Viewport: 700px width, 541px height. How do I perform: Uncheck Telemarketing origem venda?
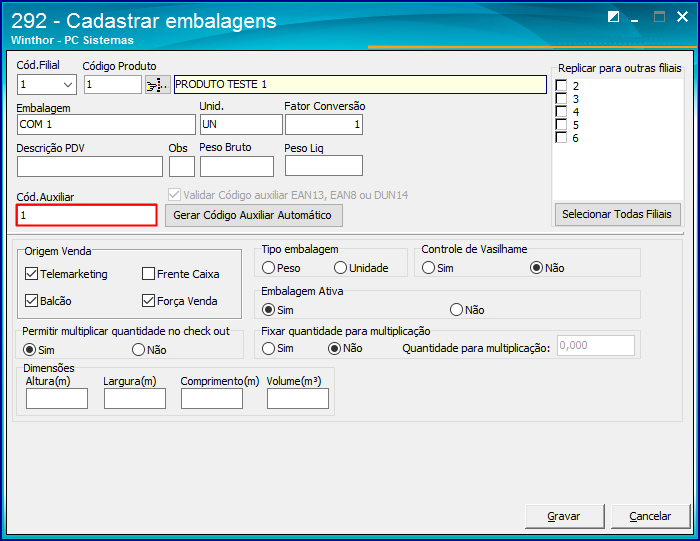(31, 274)
